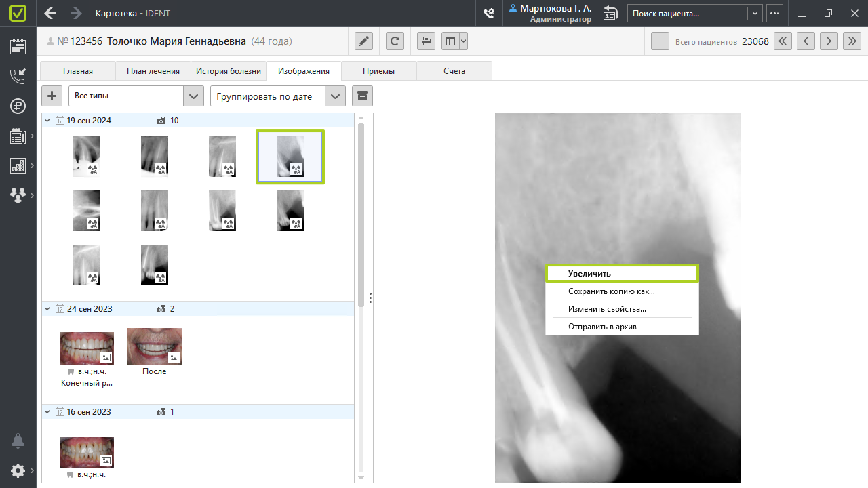The height and width of the screenshot is (488, 868).
Task: Collapse the 19 сен 2024 image group
Action: [x=47, y=121]
